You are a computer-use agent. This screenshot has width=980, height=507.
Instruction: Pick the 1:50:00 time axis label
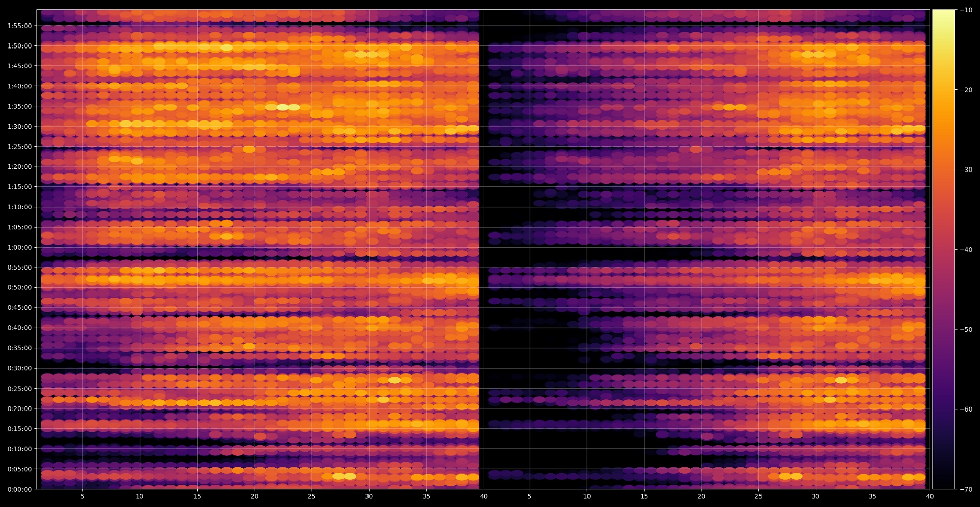tap(19, 46)
